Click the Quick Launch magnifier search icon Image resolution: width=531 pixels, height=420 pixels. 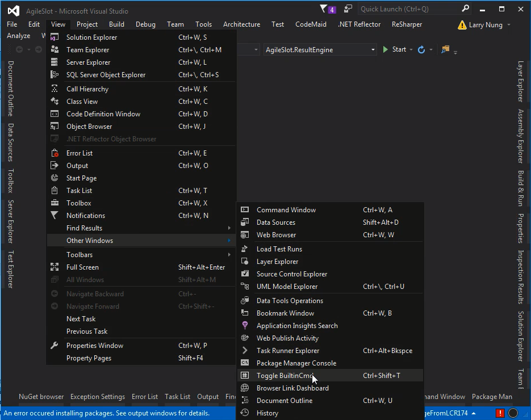click(466, 9)
